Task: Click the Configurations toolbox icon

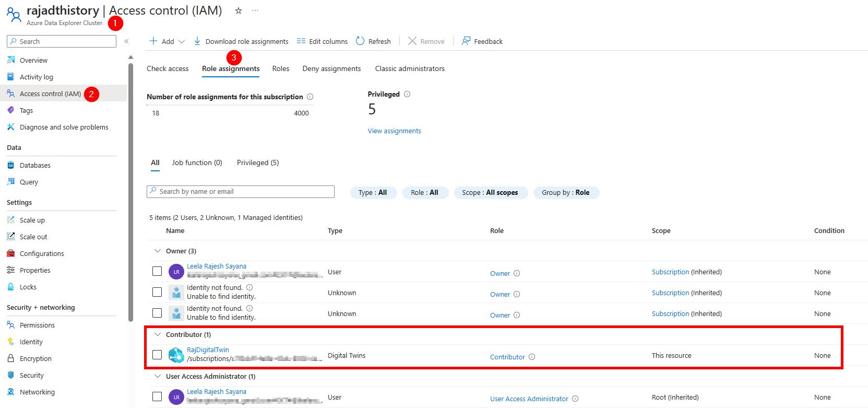Action: (11, 253)
